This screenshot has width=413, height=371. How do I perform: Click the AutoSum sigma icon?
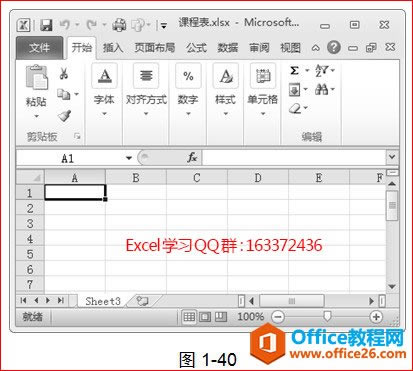[x=294, y=70]
